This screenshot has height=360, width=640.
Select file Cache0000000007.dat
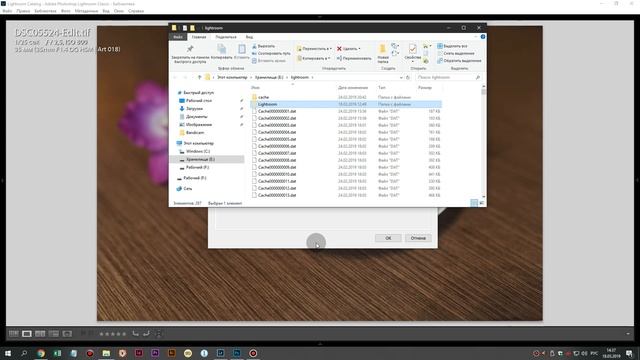point(346,153)
